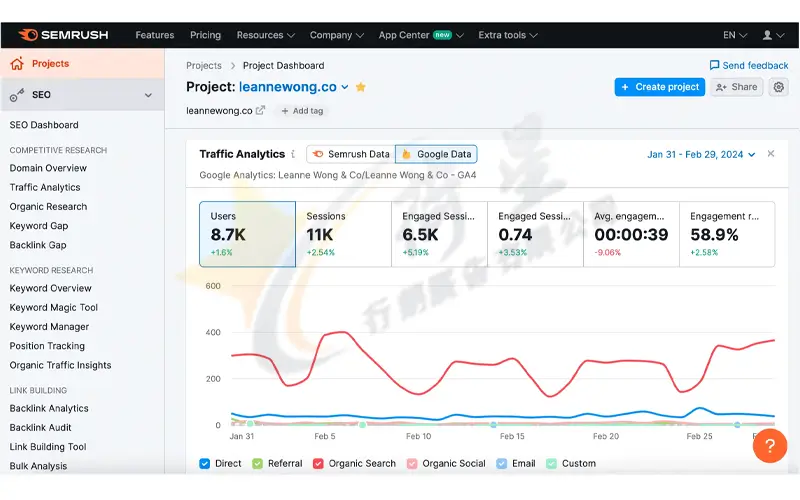Viewport: 800px width, 500px height.
Task: Click the Create project button
Action: pyautogui.click(x=660, y=87)
